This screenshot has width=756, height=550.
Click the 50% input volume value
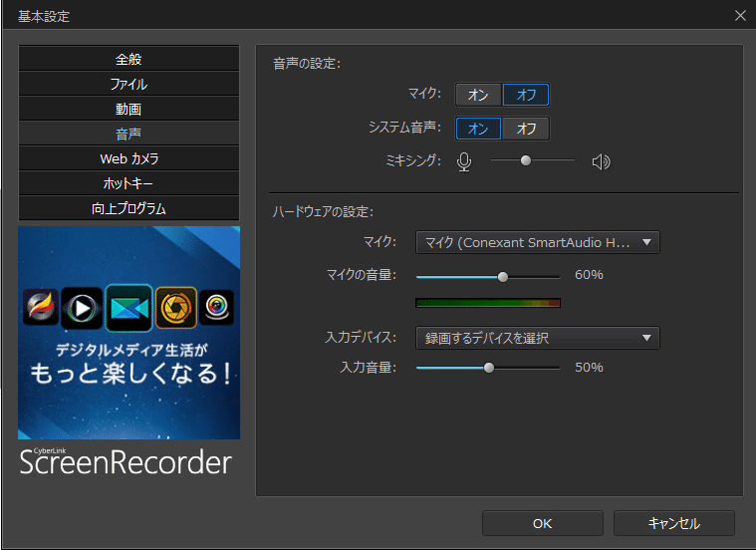[x=589, y=368]
